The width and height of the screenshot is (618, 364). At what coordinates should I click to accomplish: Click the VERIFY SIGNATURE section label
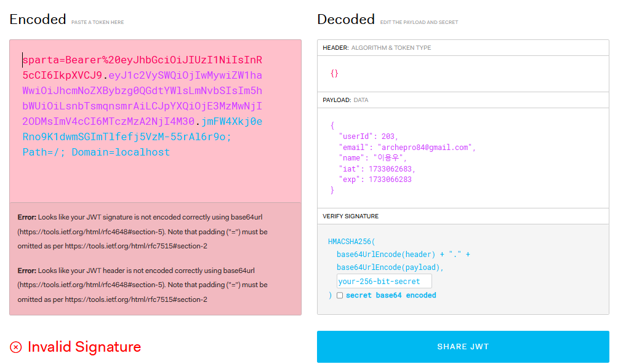[x=350, y=216]
